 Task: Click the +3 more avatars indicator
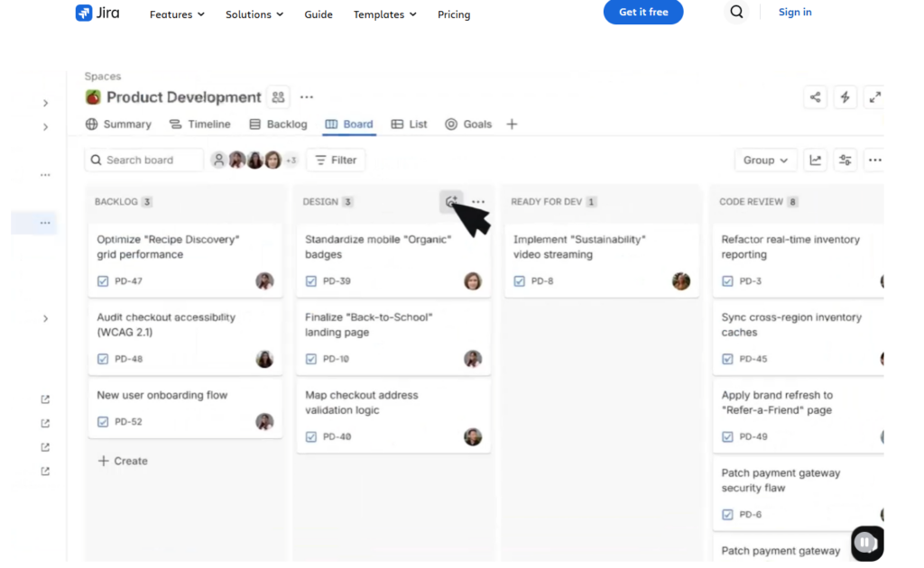[x=291, y=160]
